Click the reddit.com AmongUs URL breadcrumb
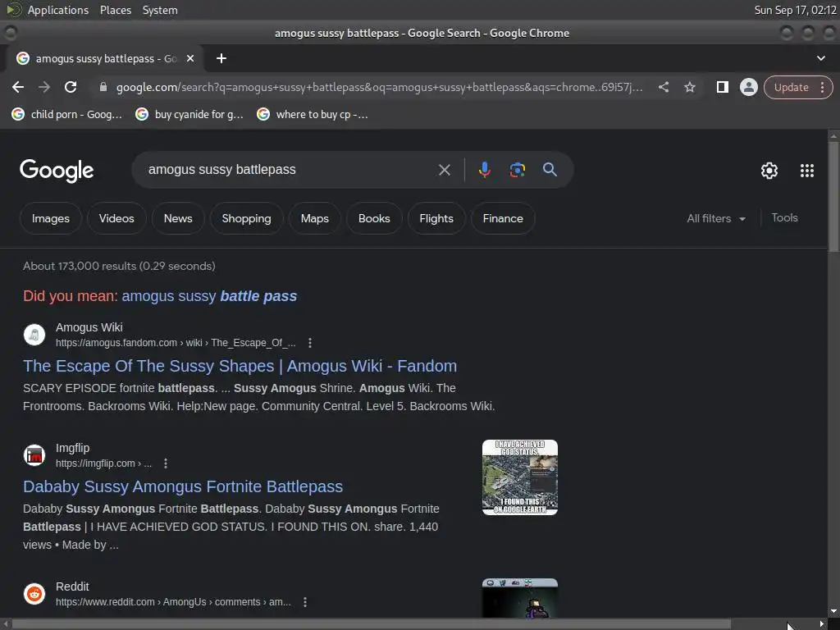The image size is (840, 630). point(173,602)
